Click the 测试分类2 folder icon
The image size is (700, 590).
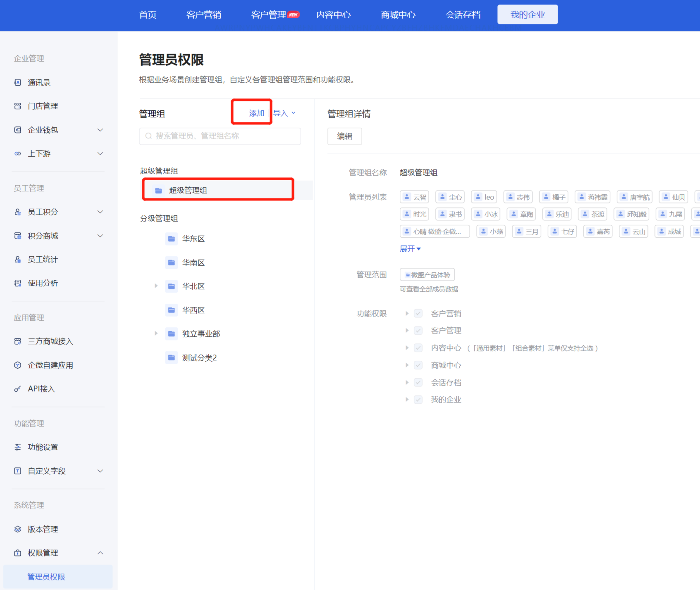point(171,358)
